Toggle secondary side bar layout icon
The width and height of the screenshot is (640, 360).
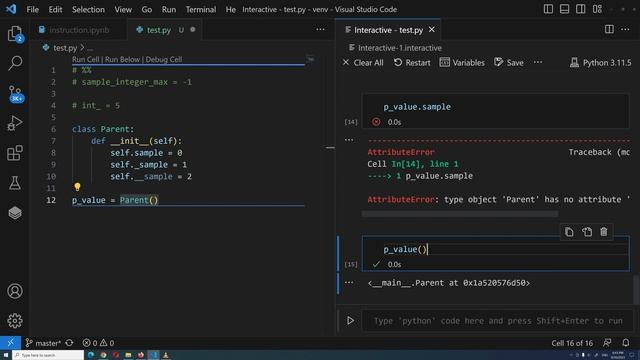[580, 9]
